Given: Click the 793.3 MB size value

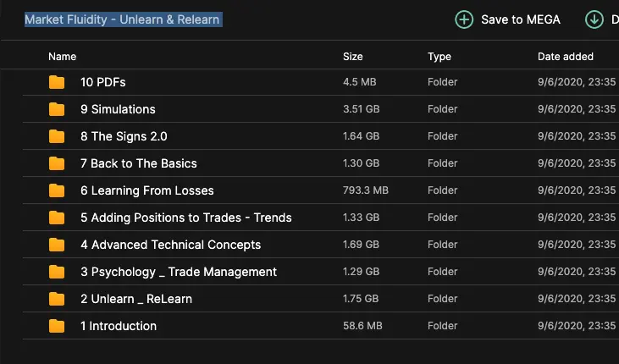Looking at the screenshot, I should 366,190.
